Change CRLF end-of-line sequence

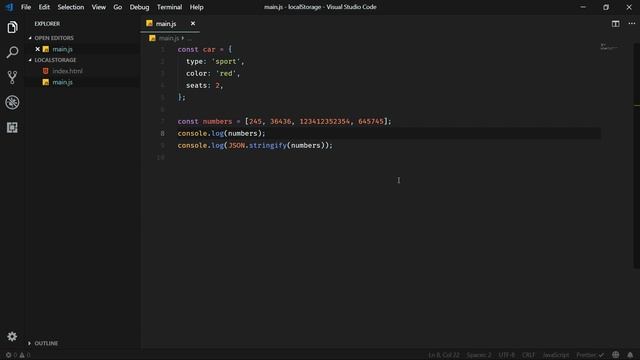click(528, 355)
